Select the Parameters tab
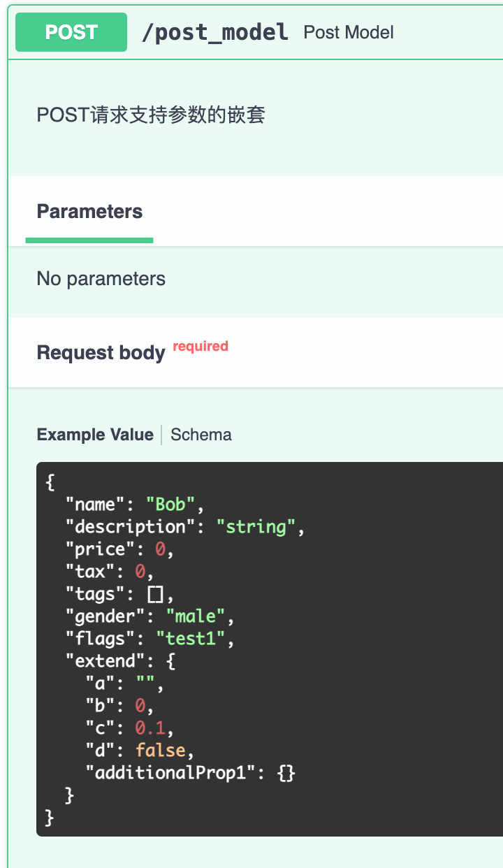 tap(89, 212)
